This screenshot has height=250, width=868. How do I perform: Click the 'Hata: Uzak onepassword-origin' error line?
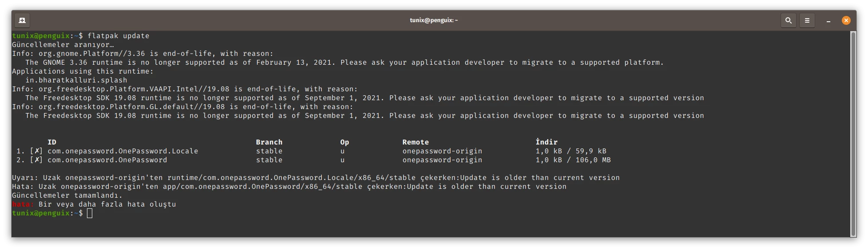point(289,187)
